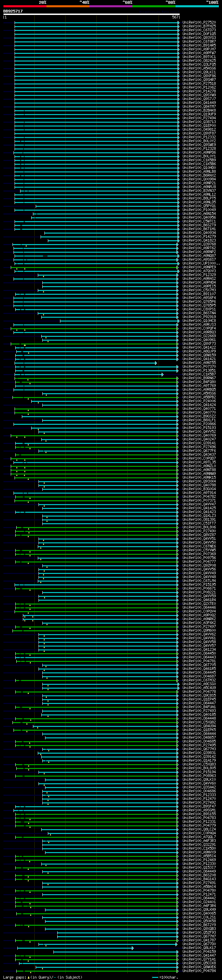Select the UniRef100_Q84TM7 label

point(199,106)
